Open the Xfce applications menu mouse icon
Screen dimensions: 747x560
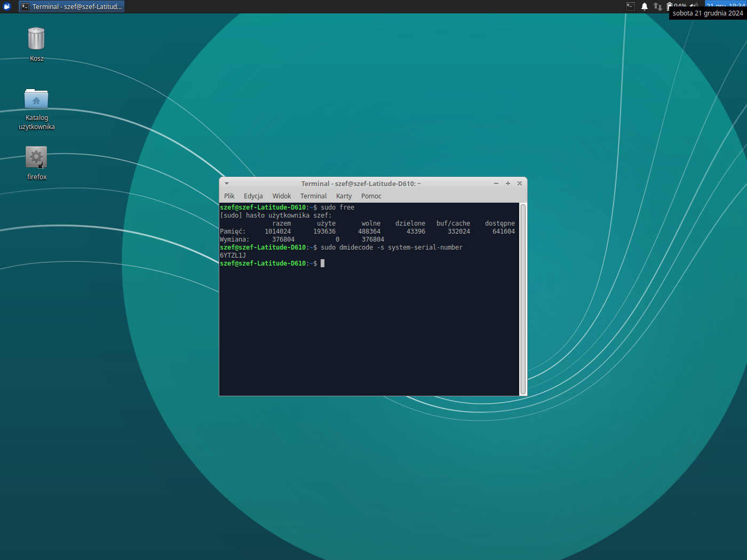[x=7, y=6]
